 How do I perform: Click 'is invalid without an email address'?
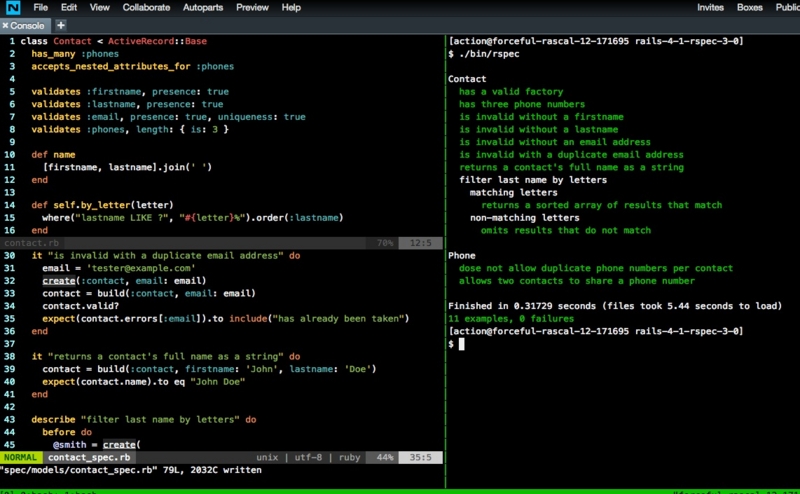[555, 142]
